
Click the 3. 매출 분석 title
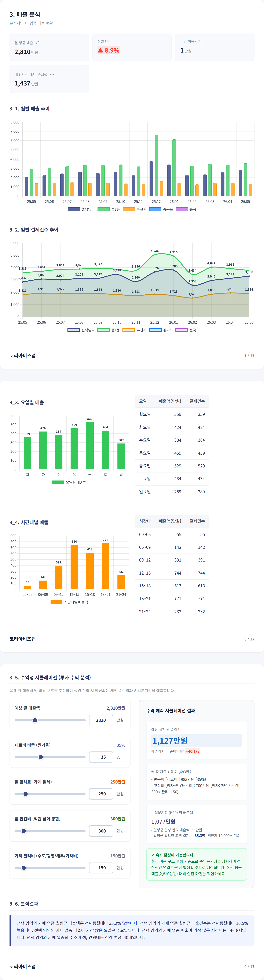point(25,14)
